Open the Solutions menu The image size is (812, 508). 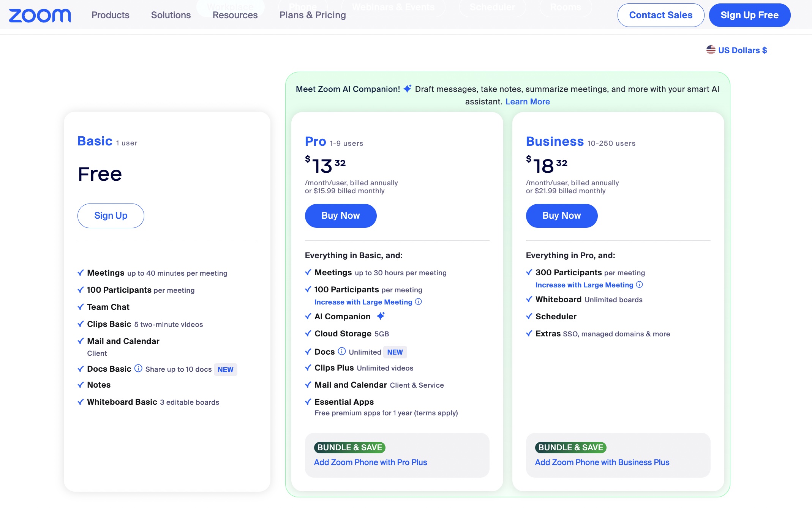pyautogui.click(x=171, y=15)
